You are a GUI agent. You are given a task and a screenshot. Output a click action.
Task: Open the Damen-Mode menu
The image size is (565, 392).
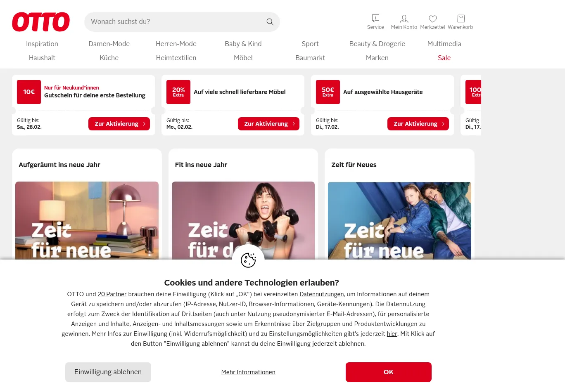click(109, 44)
